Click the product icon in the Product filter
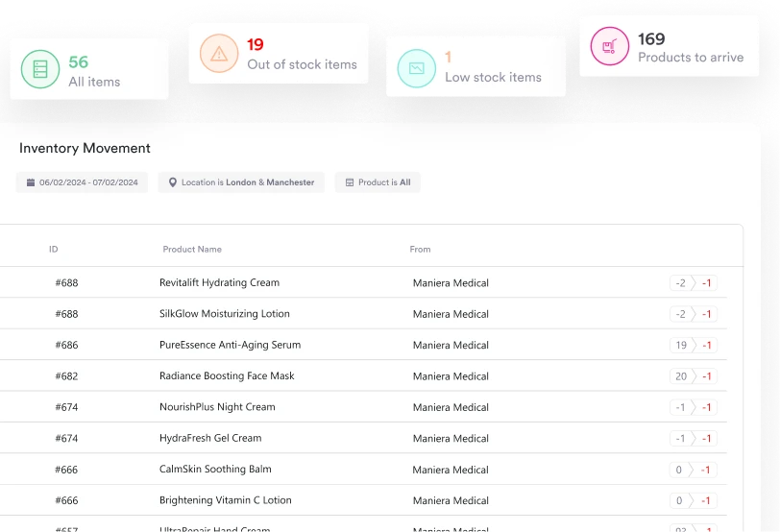The image size is (780, 532). (350, 182)
